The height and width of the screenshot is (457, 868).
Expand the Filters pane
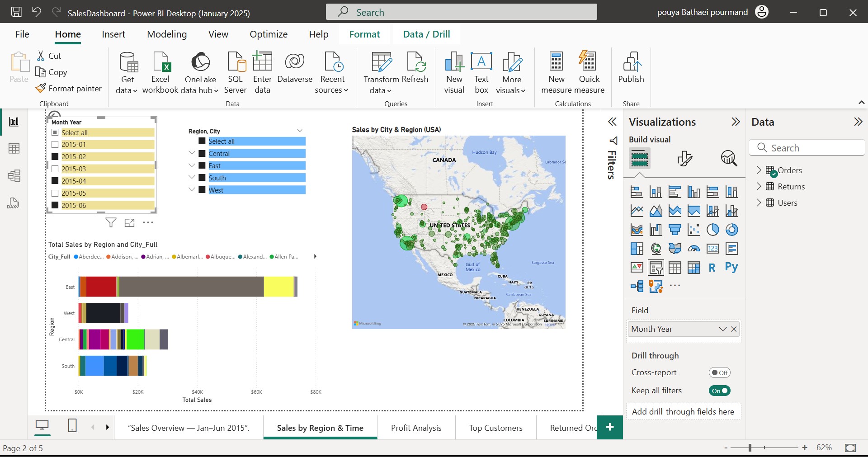(612, 122)
